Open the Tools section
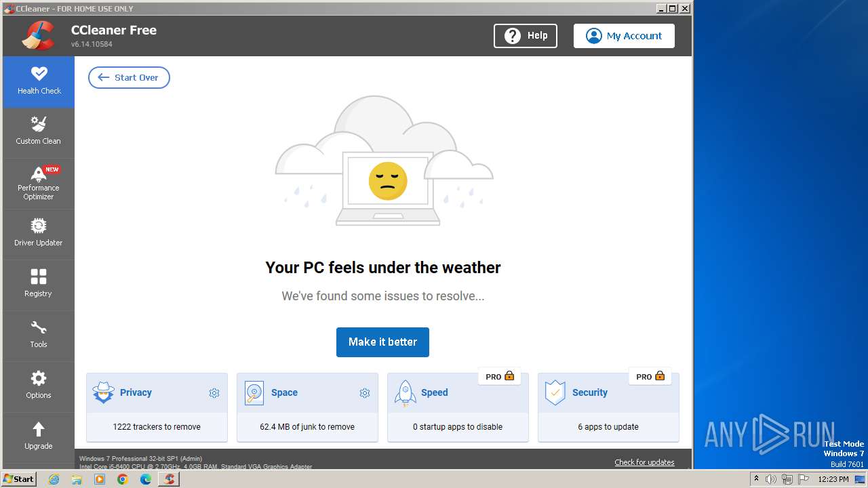The height and width of the screenshot is (488, 868). (39, 336)
